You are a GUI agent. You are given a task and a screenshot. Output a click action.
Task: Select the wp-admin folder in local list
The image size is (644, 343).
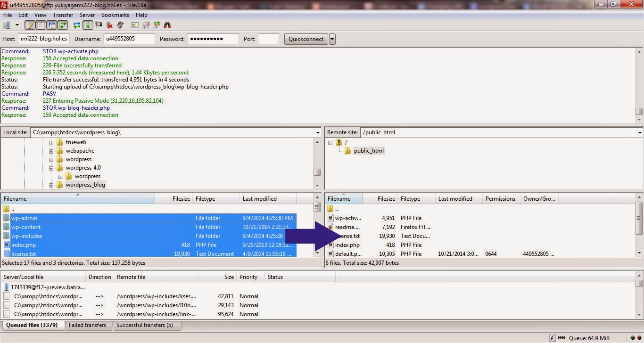tap(149, 218)
